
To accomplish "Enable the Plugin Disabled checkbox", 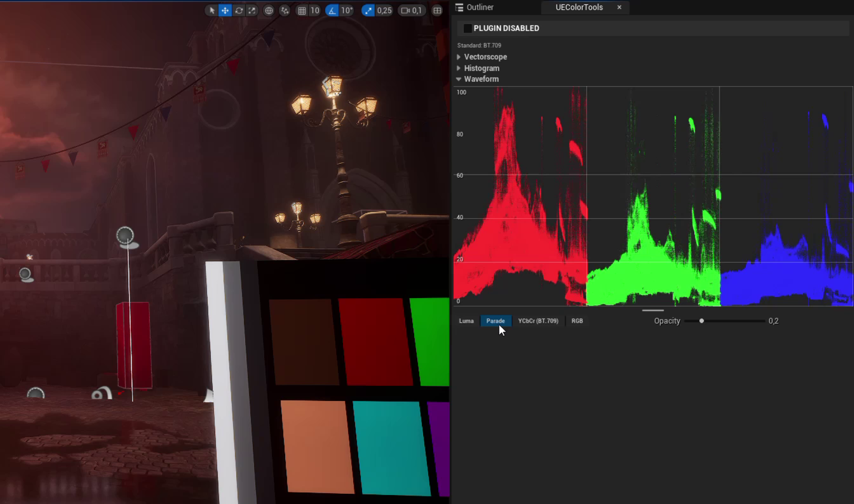I will (x=467, y=28).
